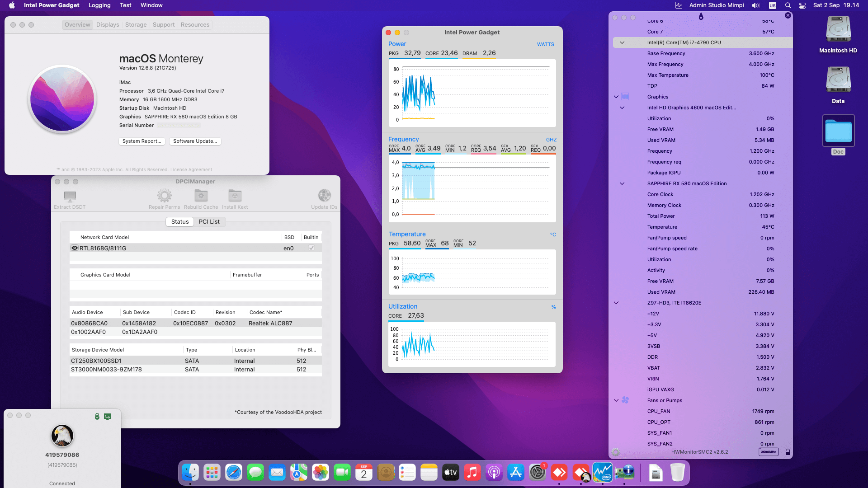Open Logging menu in menu bar
The image size is (868, 488).
tap(99, 5)
